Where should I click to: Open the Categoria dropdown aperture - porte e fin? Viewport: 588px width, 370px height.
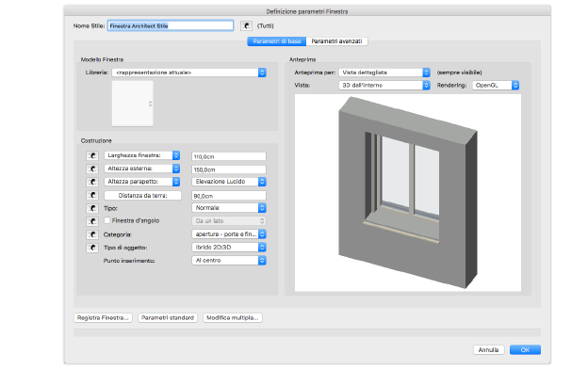tap(229, 234)
